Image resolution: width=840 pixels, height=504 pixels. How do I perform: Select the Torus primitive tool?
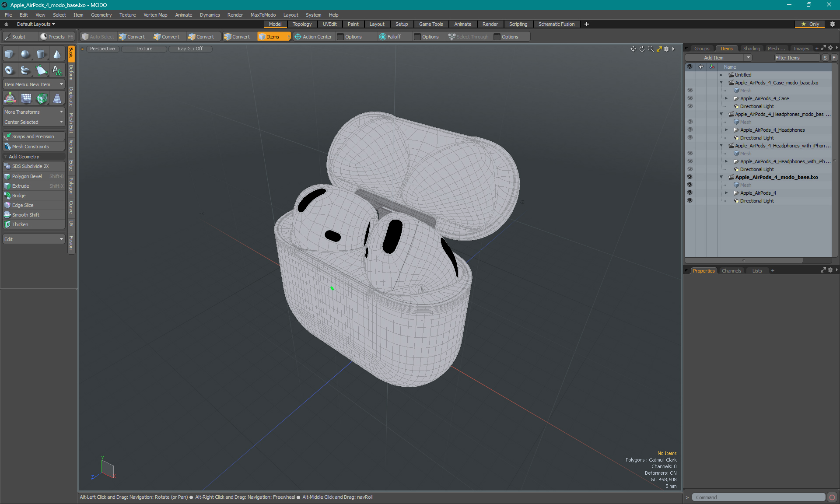9,70
